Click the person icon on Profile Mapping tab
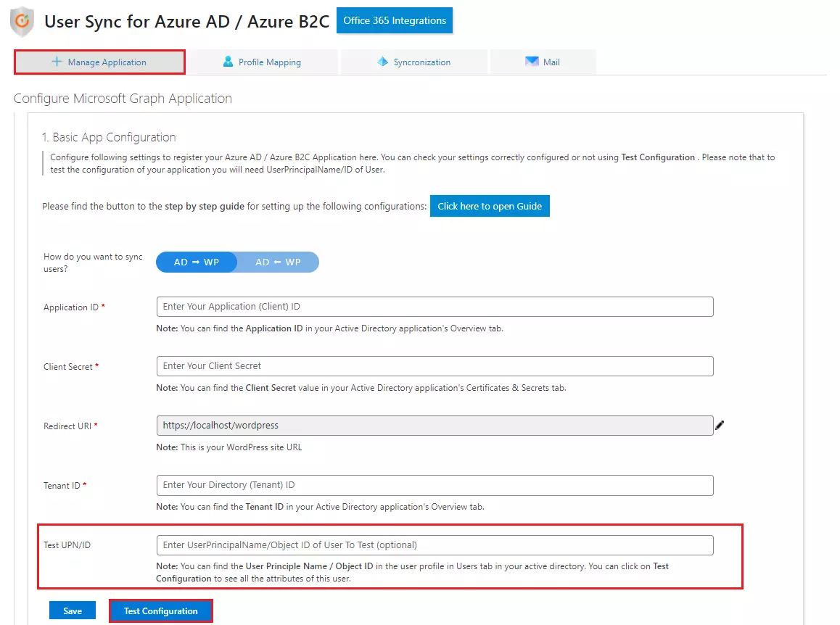This screenshot has width=840, height=625. pyautogui.click(x=228, y=62)
